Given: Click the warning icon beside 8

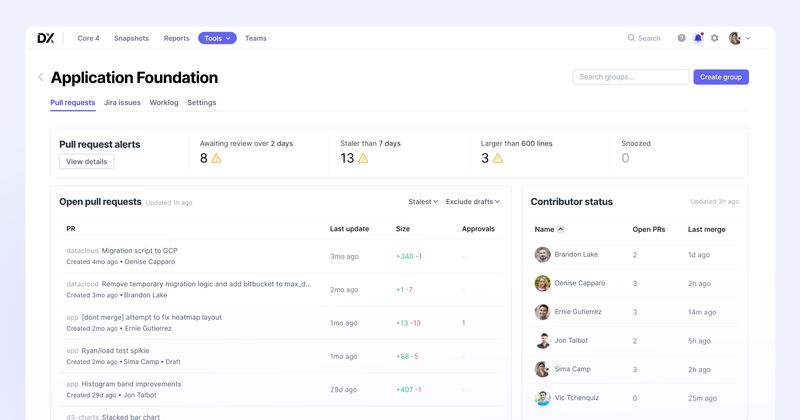Looking at the screenshot, I should click(x=216, y=158).
